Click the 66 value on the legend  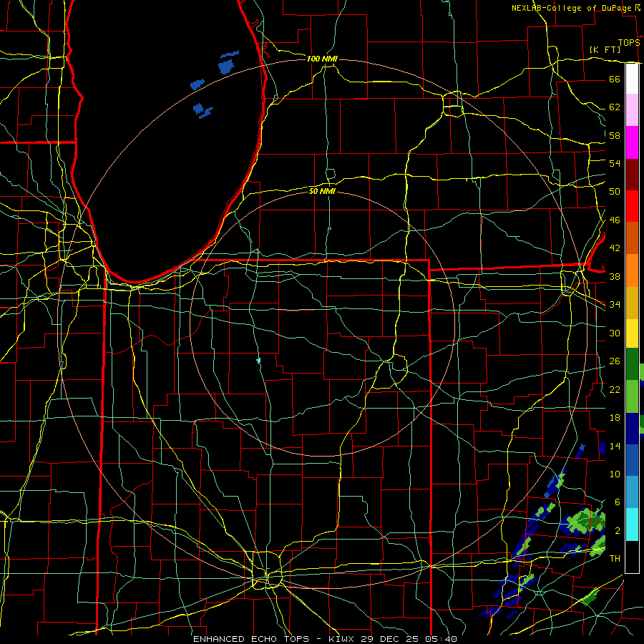(615, 79)
